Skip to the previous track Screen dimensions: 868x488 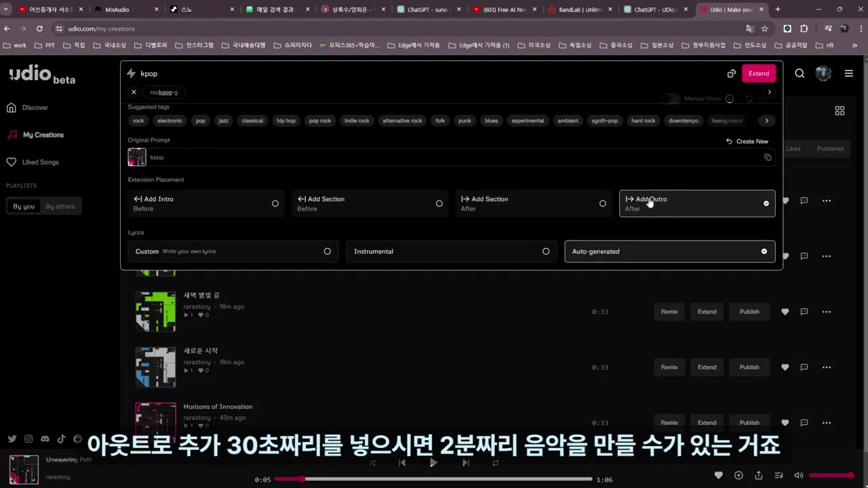pos(402,463)
